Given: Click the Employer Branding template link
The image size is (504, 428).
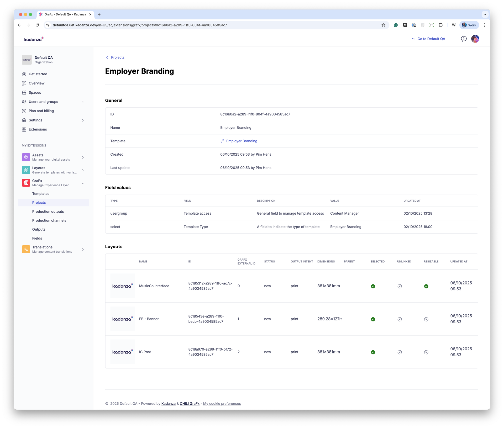Looking at the screenshot, I should (x=241, y=141).
